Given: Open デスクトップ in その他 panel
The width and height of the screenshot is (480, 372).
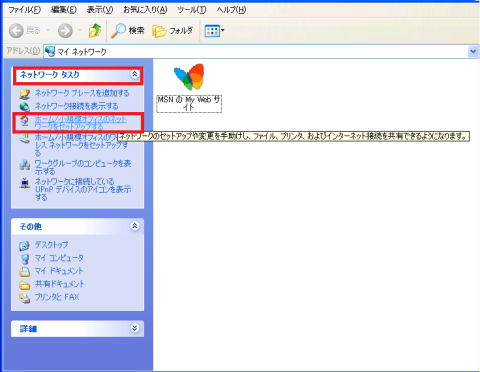Looking at the screenshot, I should point(51,245).
